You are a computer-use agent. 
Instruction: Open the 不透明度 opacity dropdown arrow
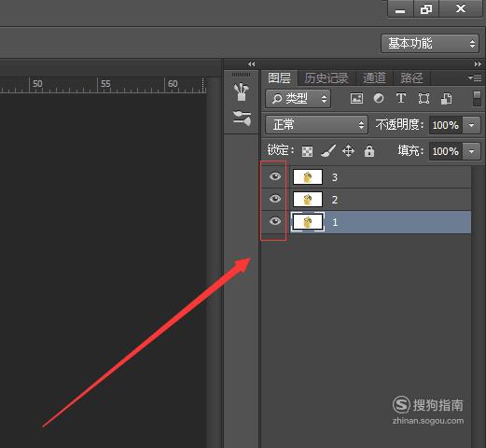(x=471, y=125)
